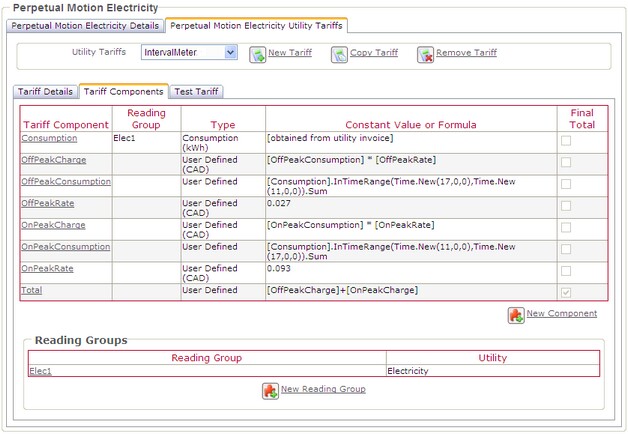Uncheck Final Total checkbox for Total row
The image size is (628, 434).
pyautogui.click(x=566, y=293)
